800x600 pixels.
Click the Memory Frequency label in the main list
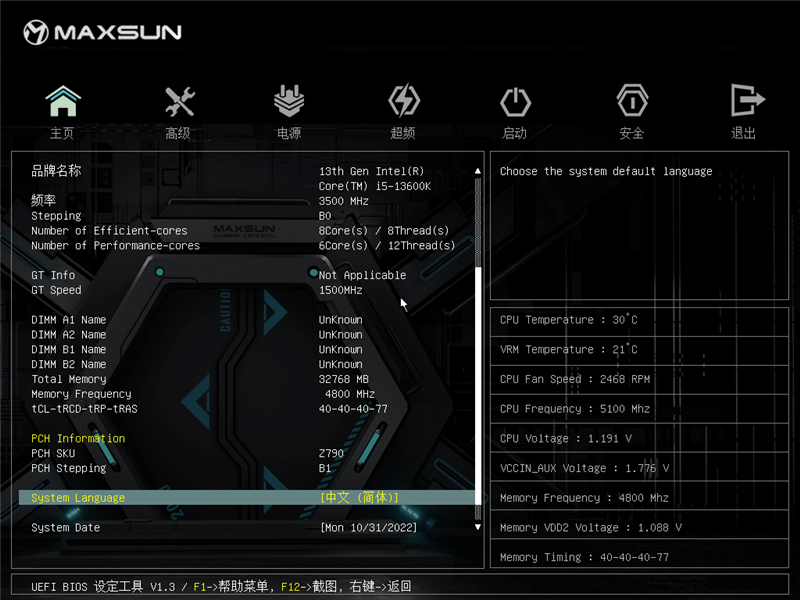(x=81, y=394)
